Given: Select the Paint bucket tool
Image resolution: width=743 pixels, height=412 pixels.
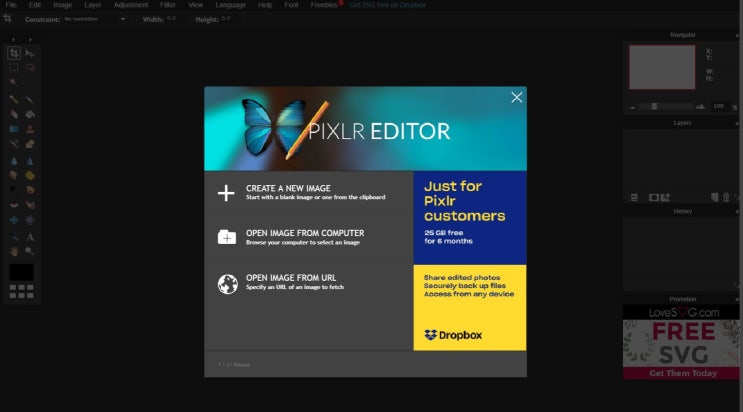Looking at the screenshot, I should (x=30, y=114).
